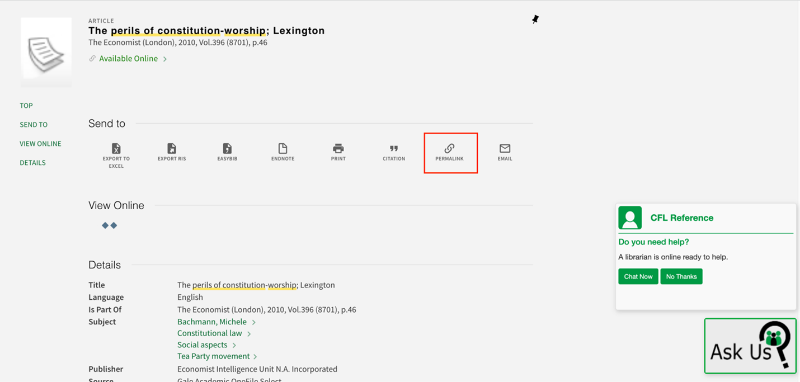The height and width of the screenshot is (382, 800).
Task: Send record via Email icon
Action: click(505, 148)
